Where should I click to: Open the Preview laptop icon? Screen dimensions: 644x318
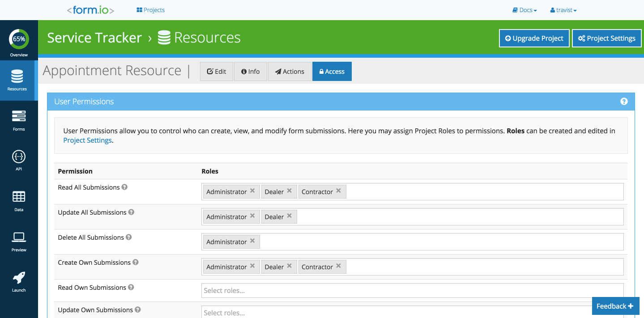coord(19,237)
